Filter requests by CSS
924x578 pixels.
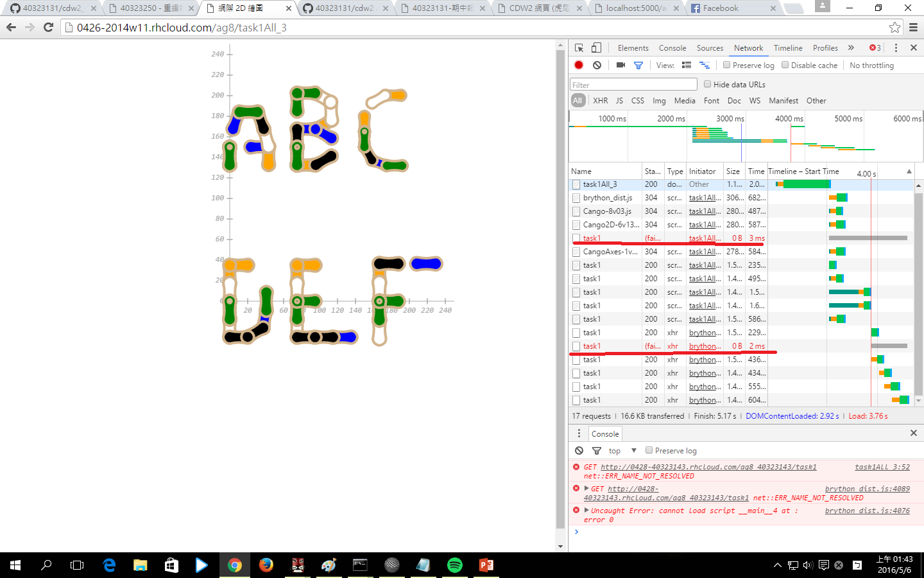click(638, 101)
